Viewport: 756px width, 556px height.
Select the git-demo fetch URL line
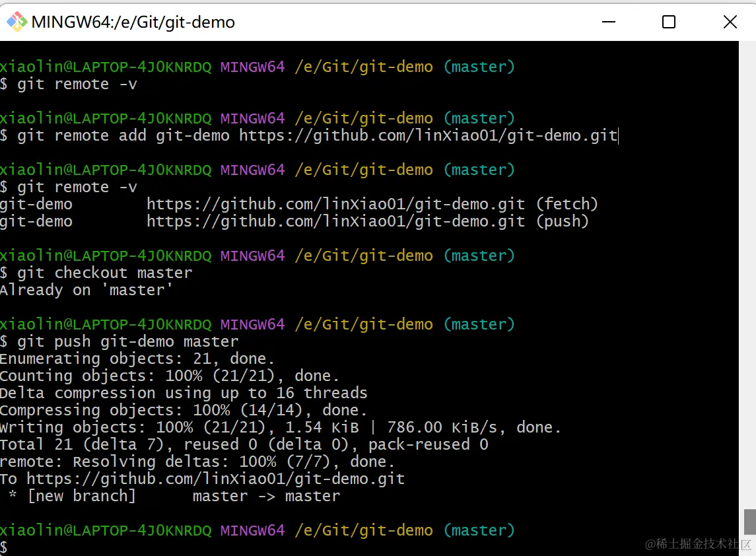(x=299, y=204)
